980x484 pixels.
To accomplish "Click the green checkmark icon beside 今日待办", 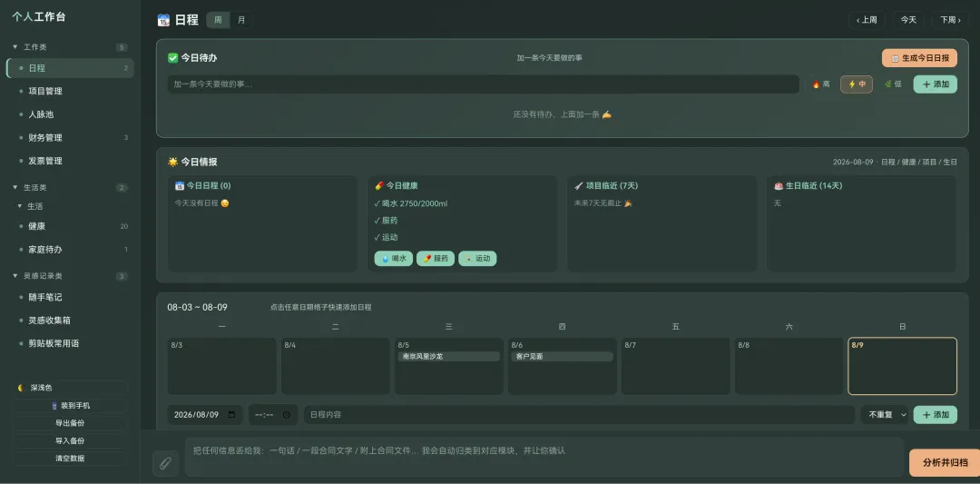I will tap(173, 57).
